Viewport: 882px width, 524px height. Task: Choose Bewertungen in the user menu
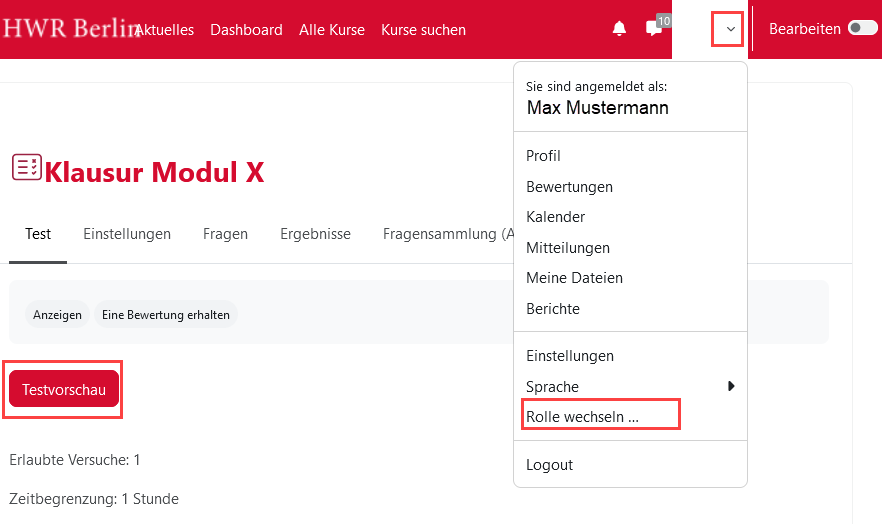569,187
